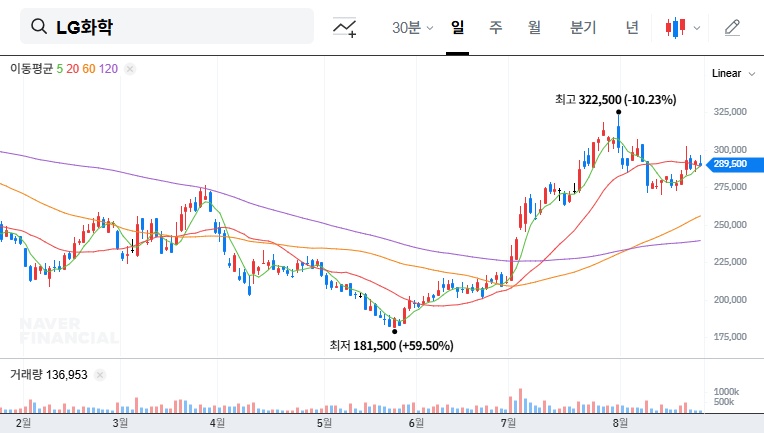Click the 5월 label on time axis
The height and width of the screenshot is (433, 764).
point(324,423)
